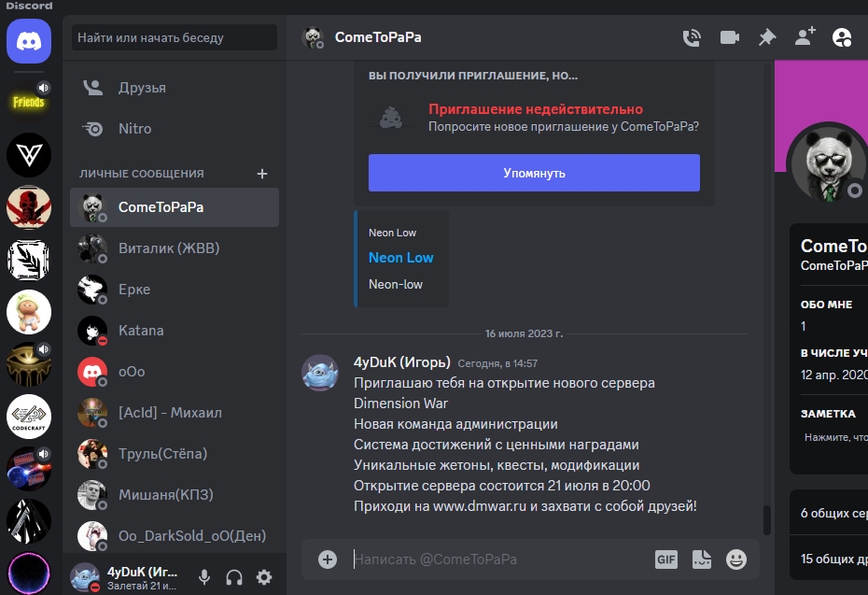Screen dimensions: 868x595
Task: Open chat with Виталик (ЖВВ)
Action: tap(175, 248)
